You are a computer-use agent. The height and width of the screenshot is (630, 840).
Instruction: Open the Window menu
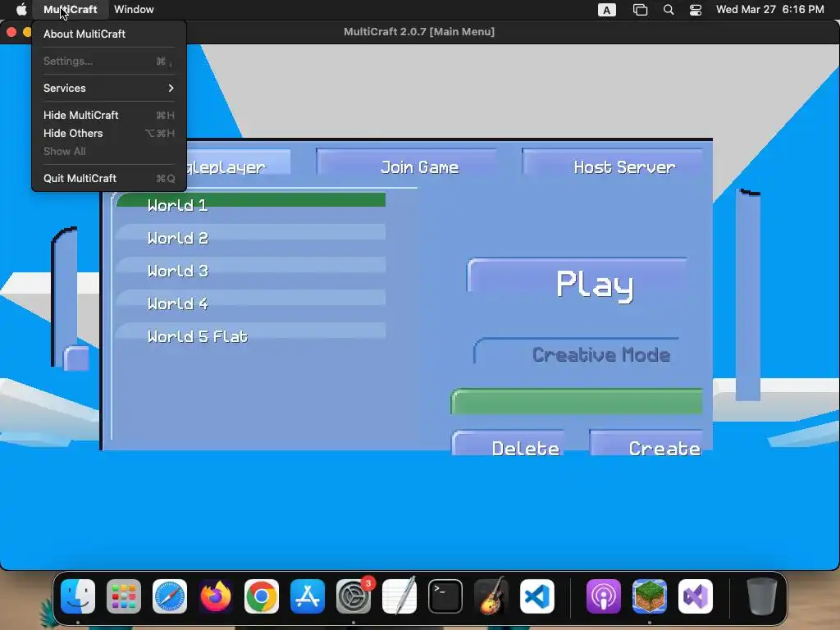tap(134, 9)
